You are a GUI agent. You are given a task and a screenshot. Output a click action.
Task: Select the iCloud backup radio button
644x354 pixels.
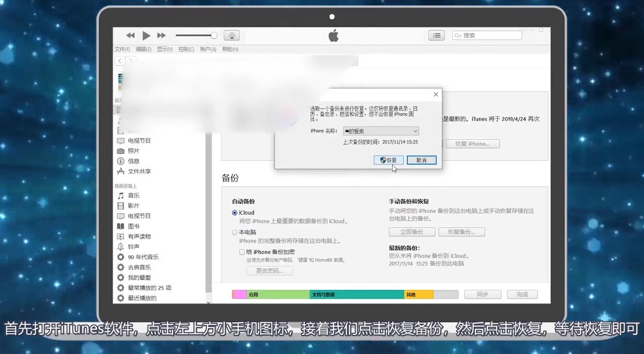[235, 213]
